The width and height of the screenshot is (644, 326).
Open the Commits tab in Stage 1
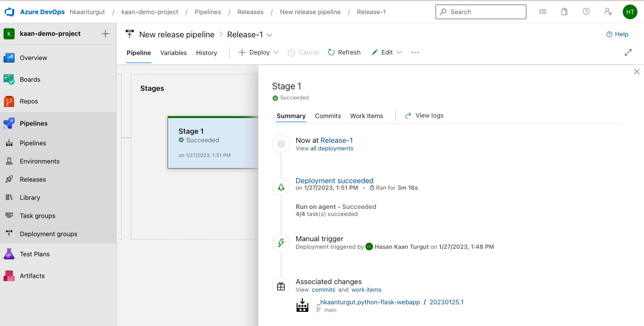coord(328,116)
